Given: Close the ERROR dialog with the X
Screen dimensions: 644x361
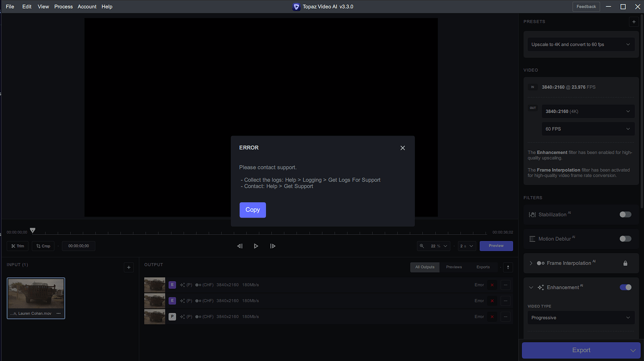Looking at the screenshot, I should pos(403,148).
